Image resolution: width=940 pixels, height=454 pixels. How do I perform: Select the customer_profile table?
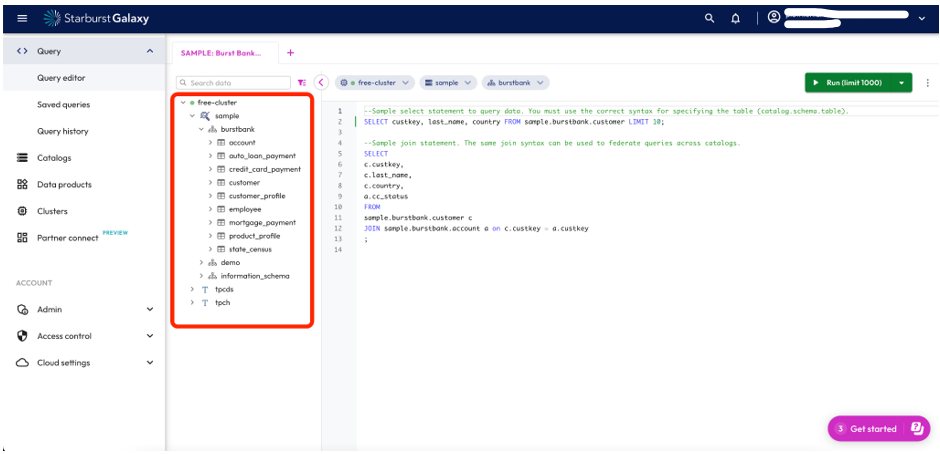[x=257, y=196]
